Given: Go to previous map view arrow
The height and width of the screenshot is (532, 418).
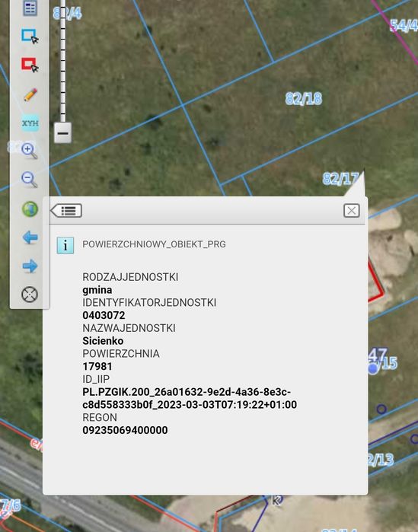Looking at the screenshot, I should tap(30, 237).
